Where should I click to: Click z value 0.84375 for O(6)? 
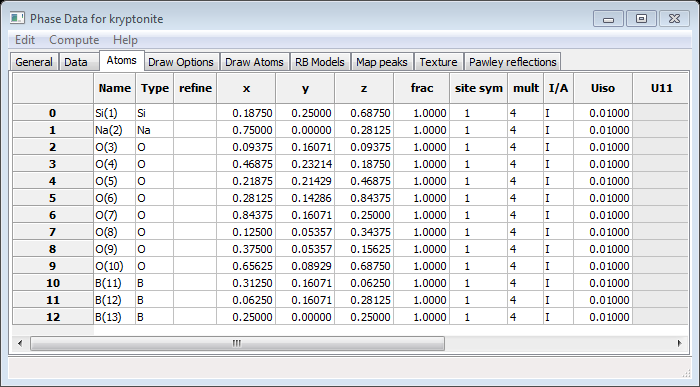coord(364,198)
